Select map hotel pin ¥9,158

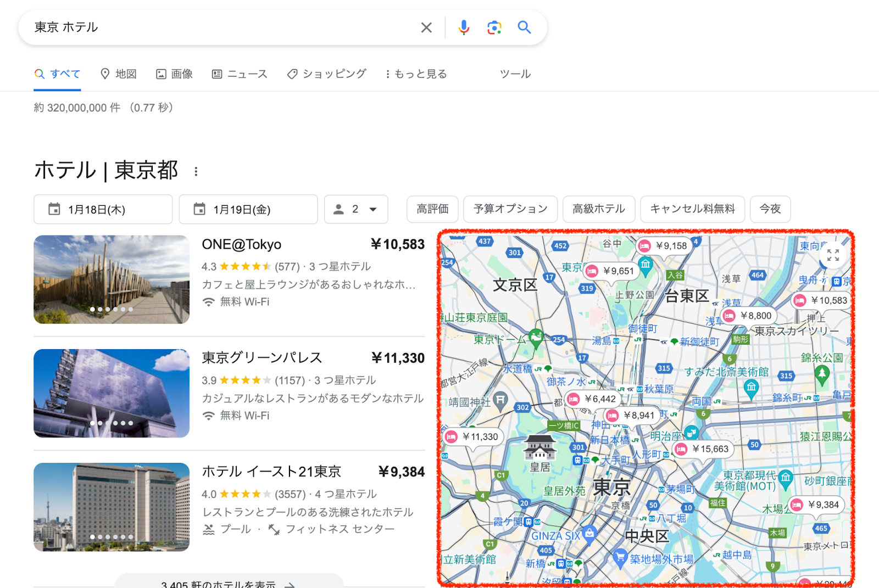(664, 246)
